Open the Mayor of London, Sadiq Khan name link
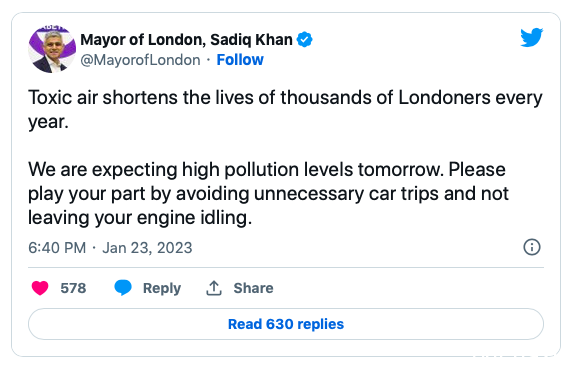Viewport: 584px width, 367px height. 186,39
